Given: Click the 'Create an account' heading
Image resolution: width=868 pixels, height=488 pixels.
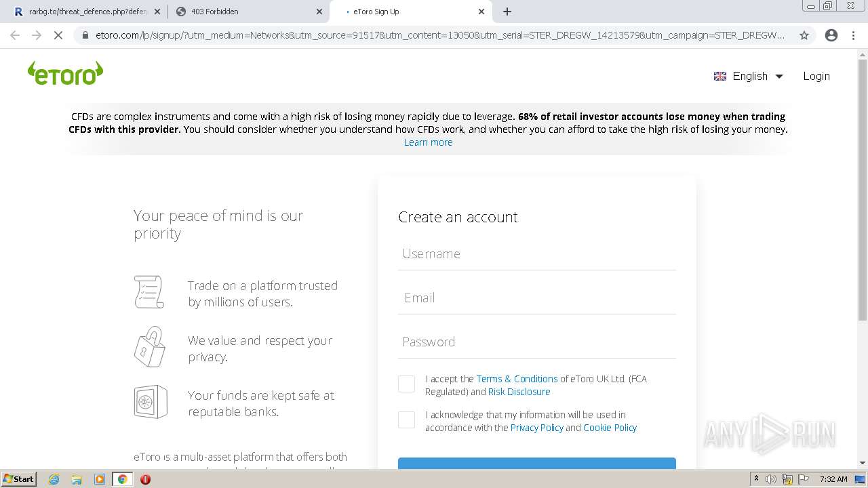Looking at the screenshot, I should click(458, 217).
